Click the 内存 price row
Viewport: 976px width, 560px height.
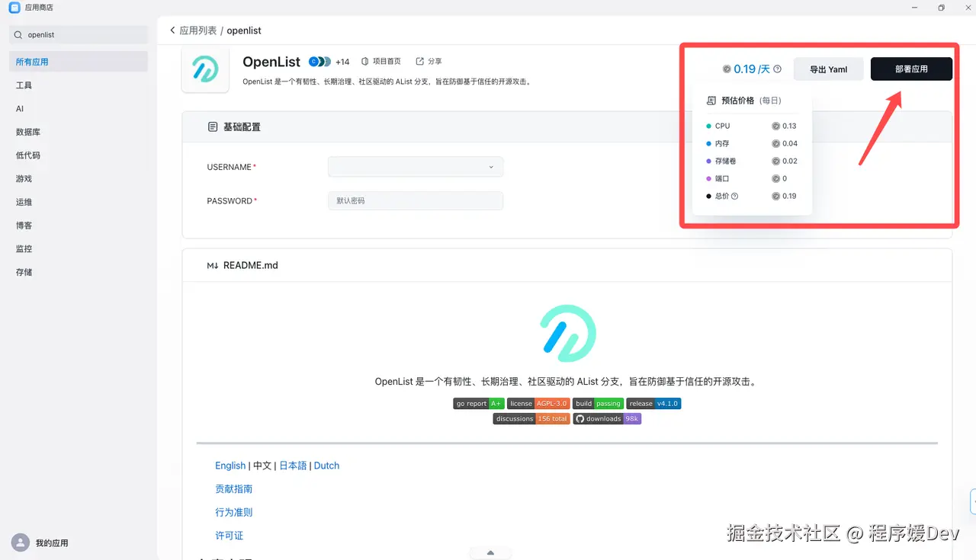[752, 143]
